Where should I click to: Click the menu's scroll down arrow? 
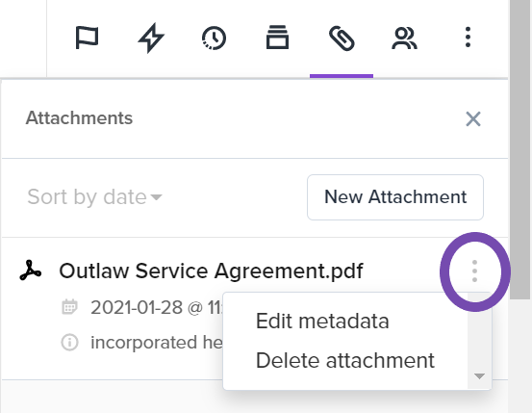(479, 376)
